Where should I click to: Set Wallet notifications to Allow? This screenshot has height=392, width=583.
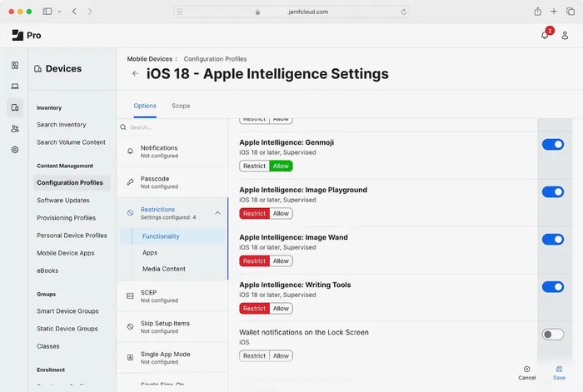282,356
